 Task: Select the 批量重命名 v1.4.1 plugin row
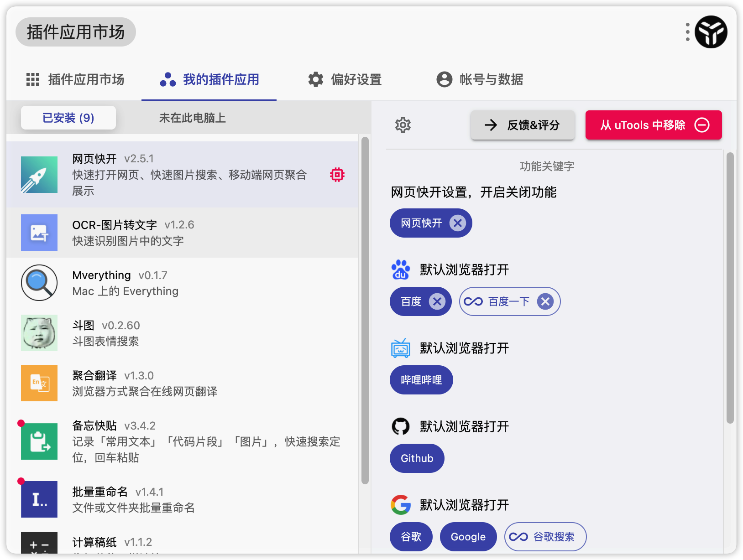click(x=182, y=499)
